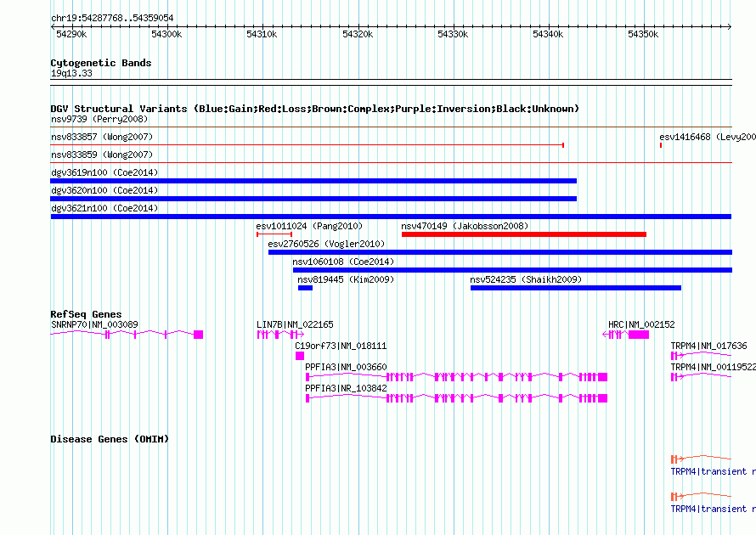Click the 54340k ruler tick label
756x535 pixels.
[x=548, y=34]
